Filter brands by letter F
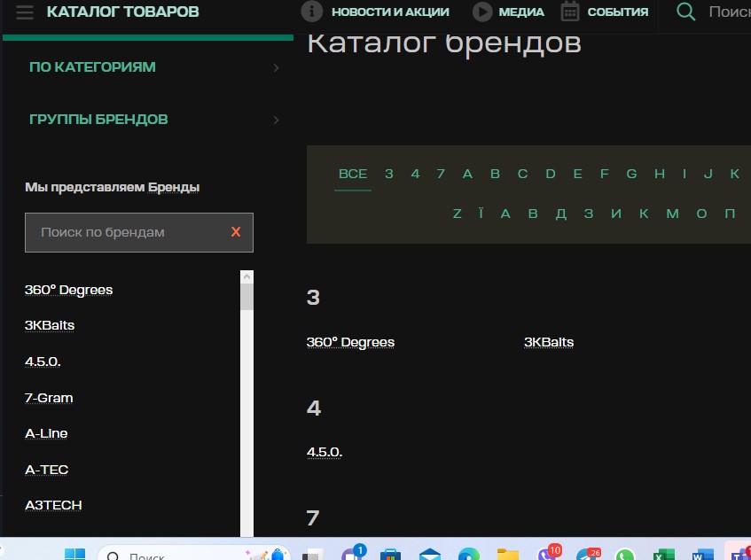Screen dimensions: 751x560 click(x=605, y=174)
